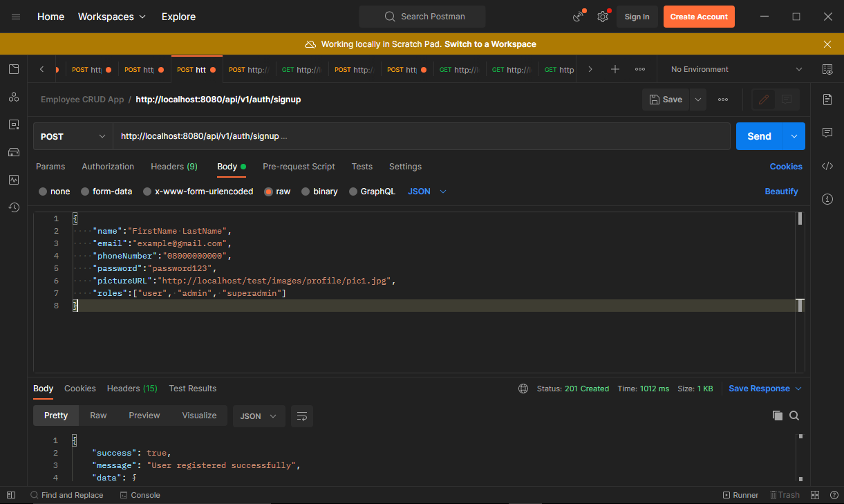
Task: Open the code snippet generator panel
Action: tap(827, 166)
